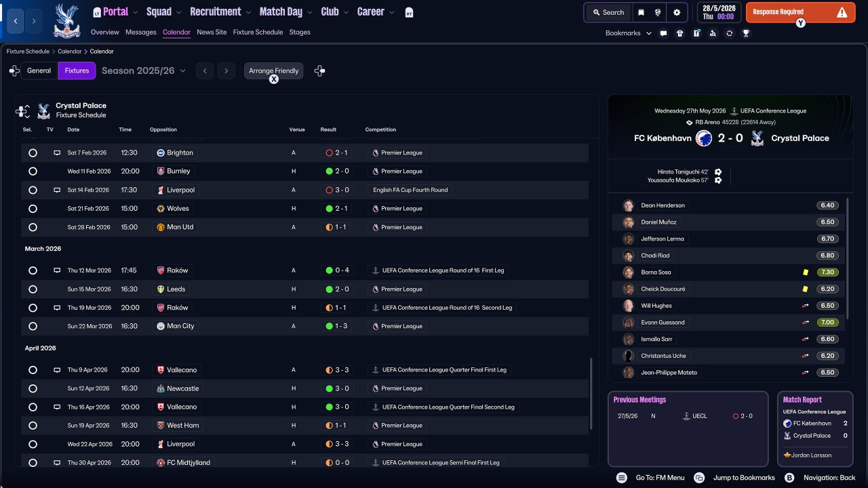The width and height of the screenshot is (868, 488).
Task: Open the shirt squad shortcut icon
Action: [x=680, y=33]
